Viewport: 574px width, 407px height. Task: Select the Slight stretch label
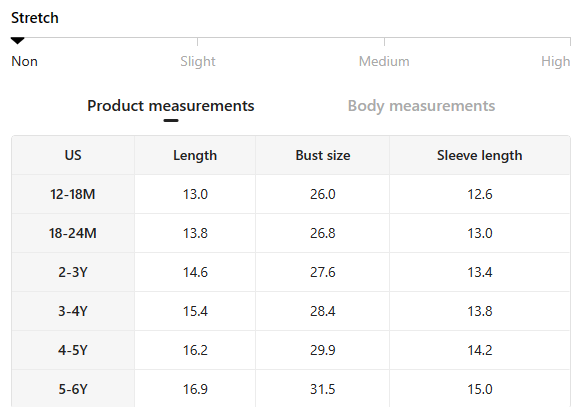[x=198, y=61]
